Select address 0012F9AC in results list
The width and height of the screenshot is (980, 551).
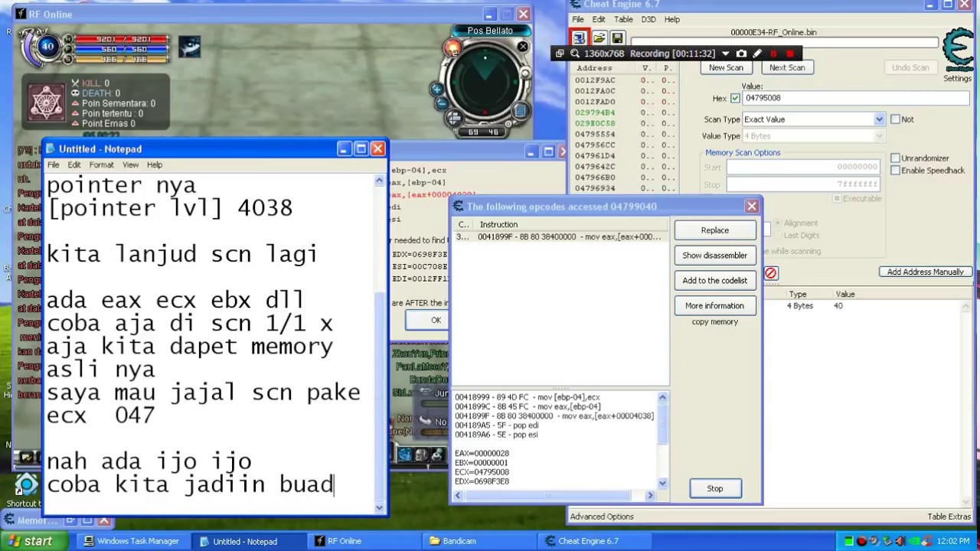(x=595, y=80)
